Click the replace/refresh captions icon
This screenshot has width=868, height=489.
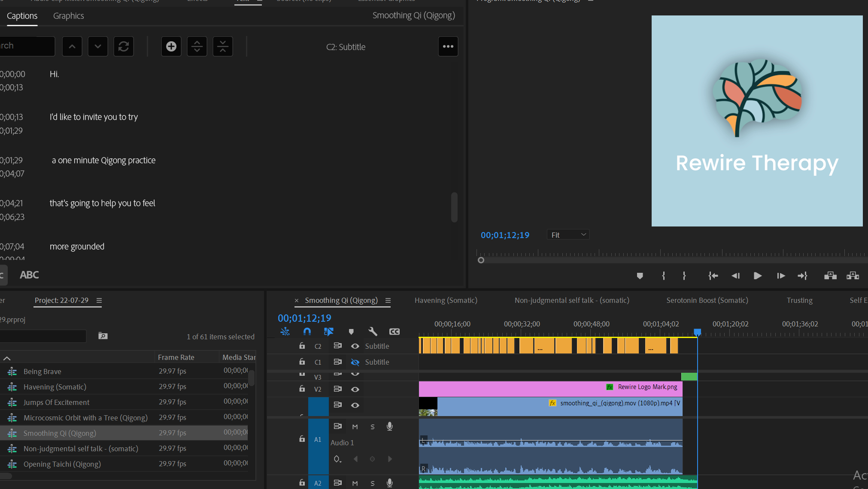tap(124, 46)
